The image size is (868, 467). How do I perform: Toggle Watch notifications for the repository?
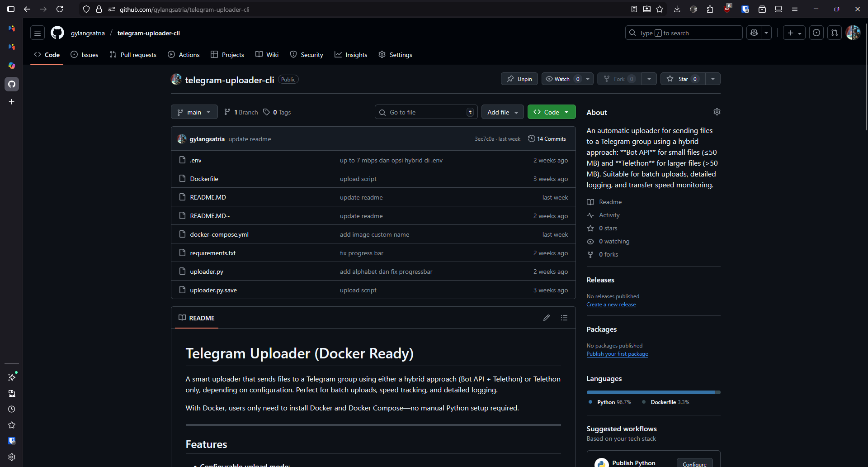(562, 79)
